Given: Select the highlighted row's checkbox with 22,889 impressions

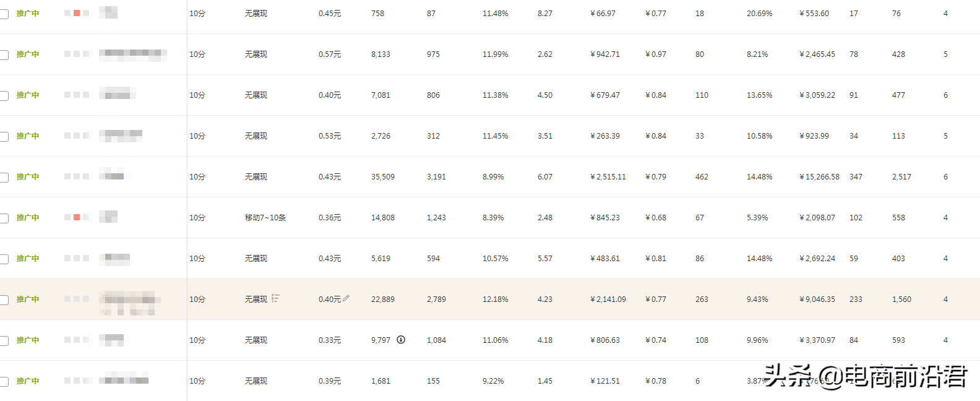Looking at the screenshot, I should (x=4, y=300).
